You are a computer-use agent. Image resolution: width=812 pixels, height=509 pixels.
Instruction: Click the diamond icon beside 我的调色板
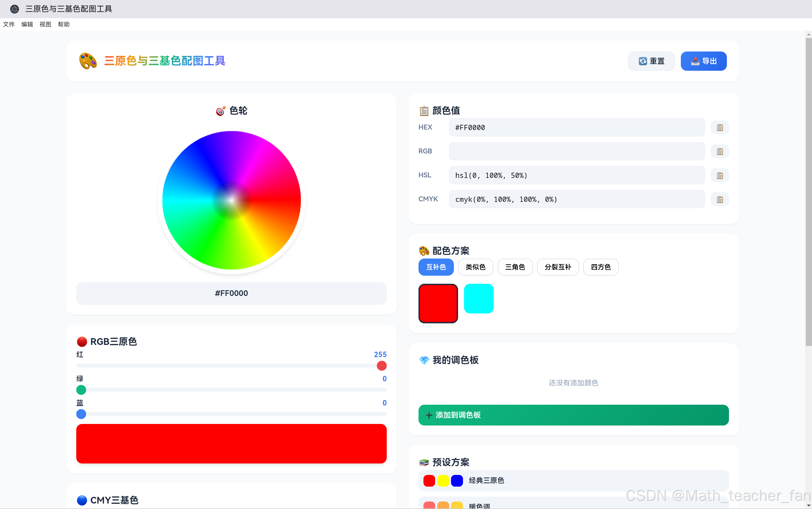click(424, 360)
